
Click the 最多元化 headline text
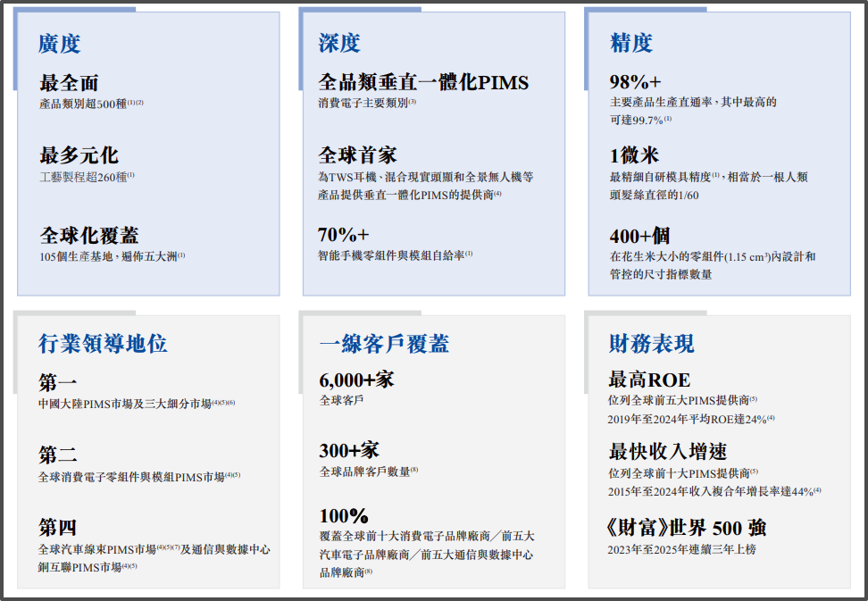[79, 155]
